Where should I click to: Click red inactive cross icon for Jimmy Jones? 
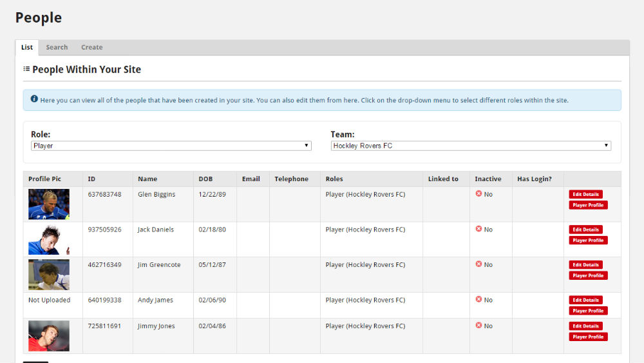click(x=478, y=325)
